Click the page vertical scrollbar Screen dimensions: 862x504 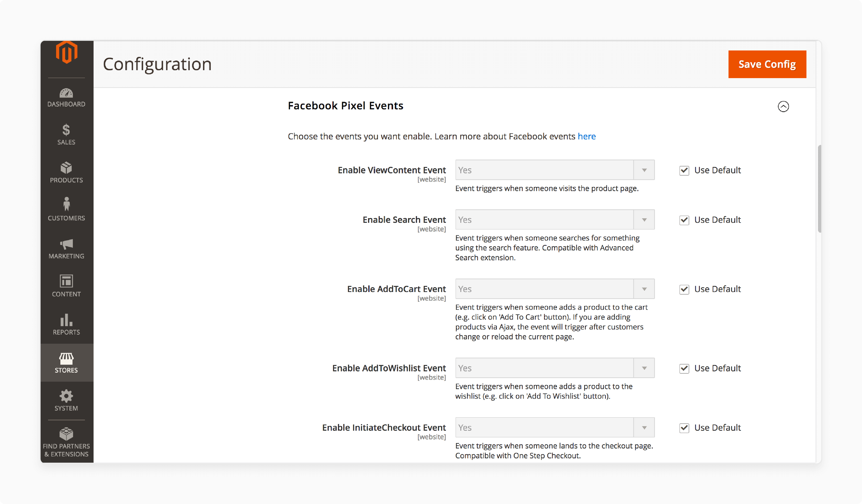point(820,189)
